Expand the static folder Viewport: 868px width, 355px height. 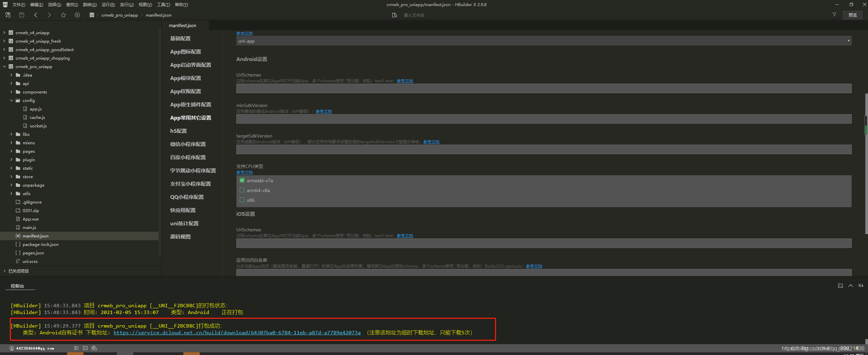tap(11, 168)
